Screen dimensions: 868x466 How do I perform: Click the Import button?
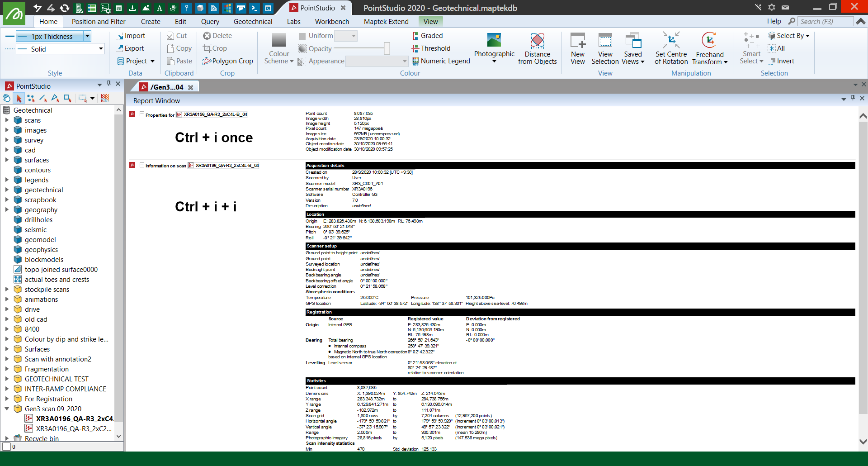pos(131,36)
